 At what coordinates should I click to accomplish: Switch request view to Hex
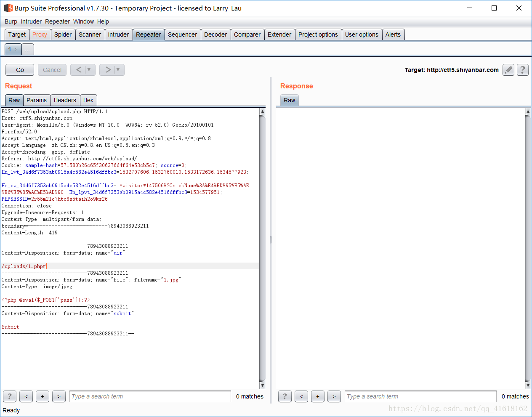[x=88, y=100]
